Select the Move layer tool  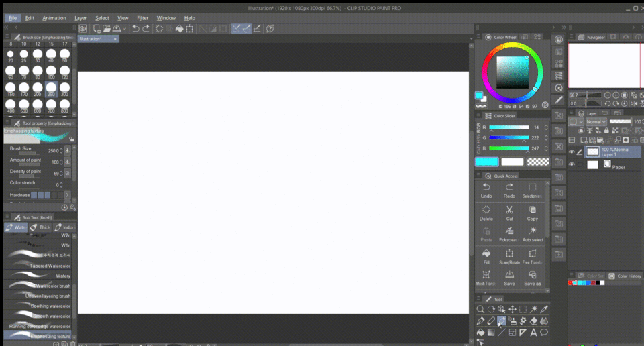(x=512, y=310)
